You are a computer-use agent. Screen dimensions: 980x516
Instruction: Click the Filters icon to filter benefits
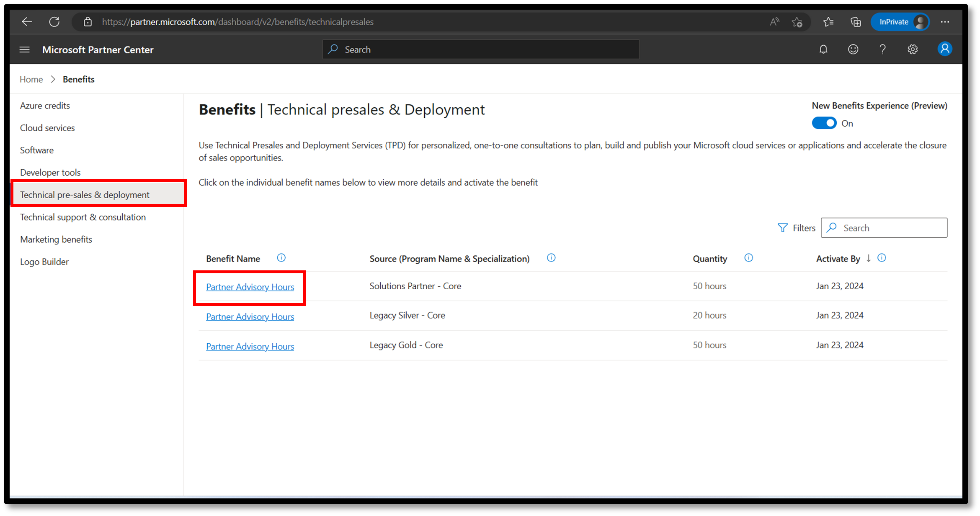click(x=782, y=228)
